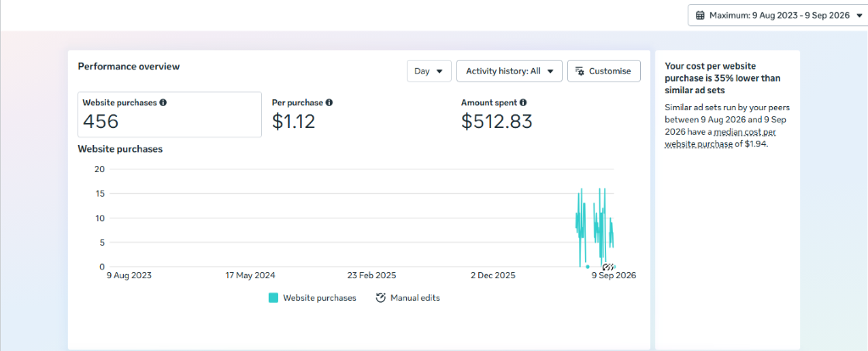Open the date range picker dropdown
The height and width of the screenshot is (351, 868).
tap(778, 15)
